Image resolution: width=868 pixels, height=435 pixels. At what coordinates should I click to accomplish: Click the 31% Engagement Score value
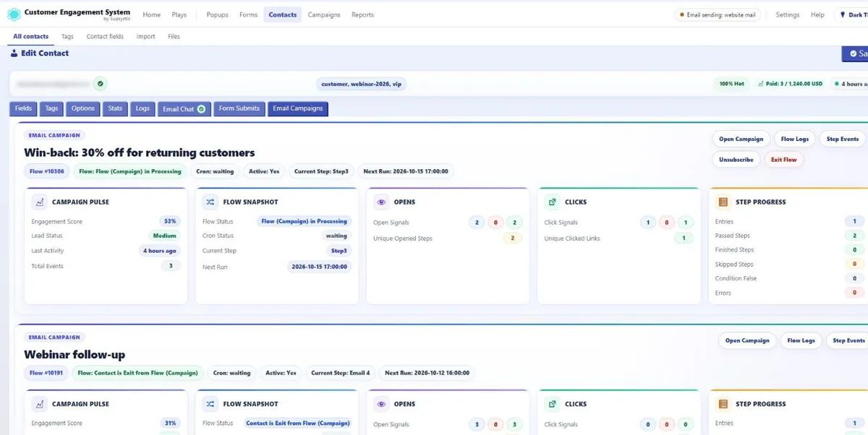(x=170, y=423)
